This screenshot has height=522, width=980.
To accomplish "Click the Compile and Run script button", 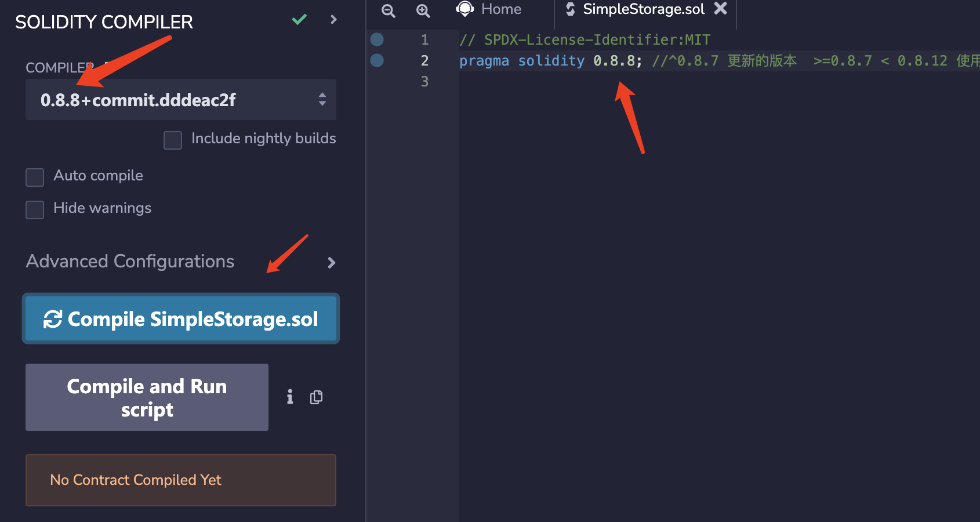I will pyautogui.click(x=147, y=397).
